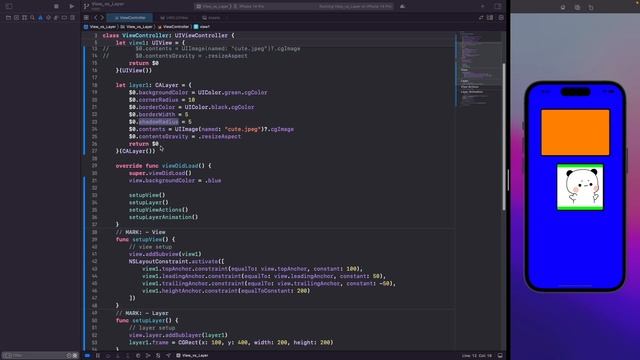The width and height of the screenshot is (640, 360).
Task: Step over in debugger
Action: (108, 356)
